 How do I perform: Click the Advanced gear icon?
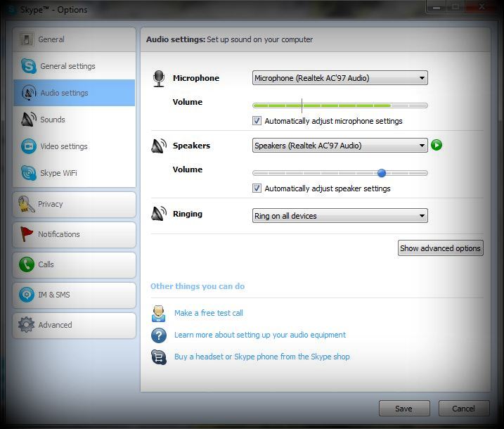click(x=26, y=325)
